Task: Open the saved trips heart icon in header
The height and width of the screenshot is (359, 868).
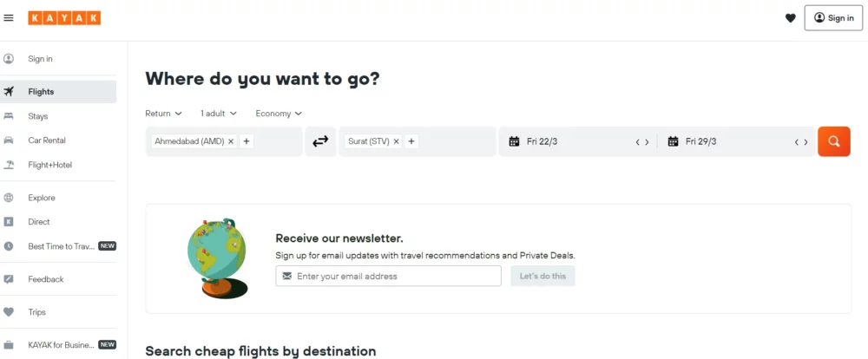Action: coord(791,18)
